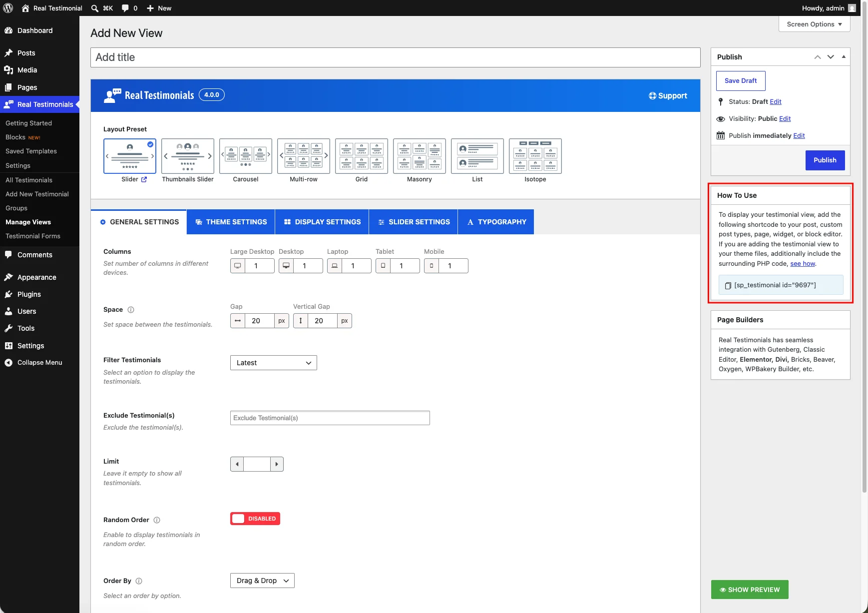Switch to the Slider Settings tab
Screen dimensions: 868x613
click(x=414, y=222)
